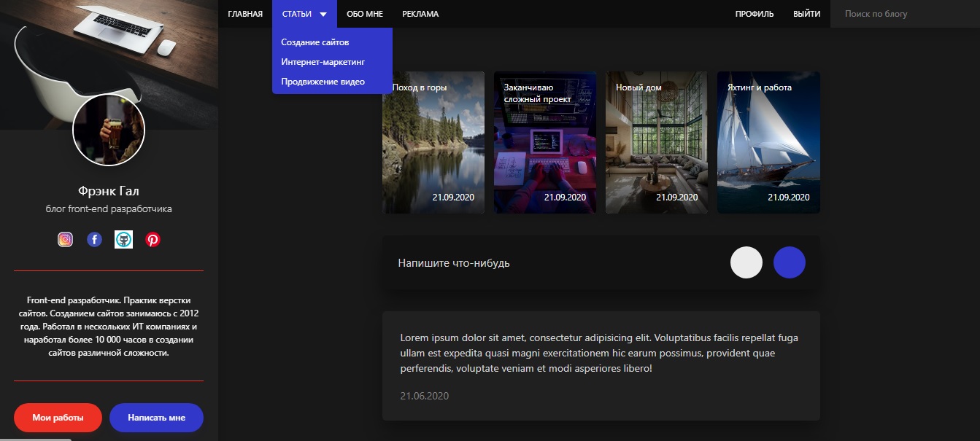The width and height of the screenshot is (980, 441).
Task: Go to the ГЛАВНАЯ page
Action: click(245, 14)
